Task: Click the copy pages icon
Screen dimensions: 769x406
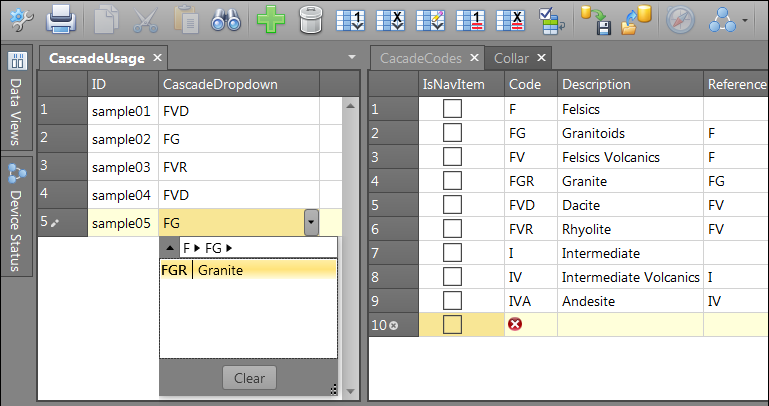Action: click(106, 21)
